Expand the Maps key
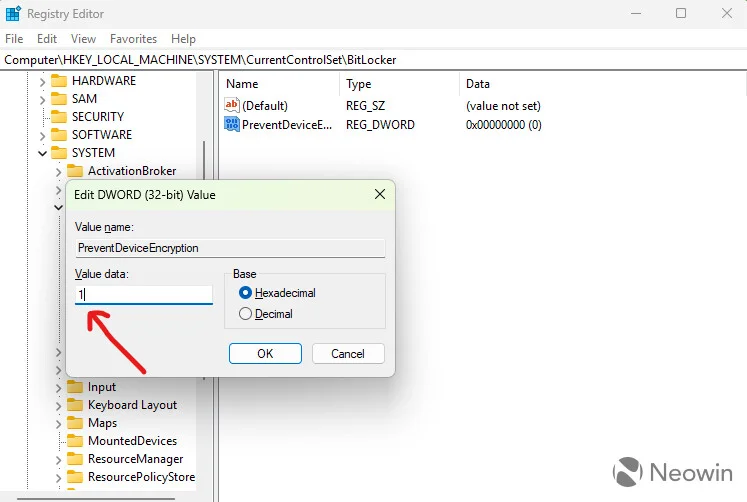The image size is (747, 502). coord(59,424)
